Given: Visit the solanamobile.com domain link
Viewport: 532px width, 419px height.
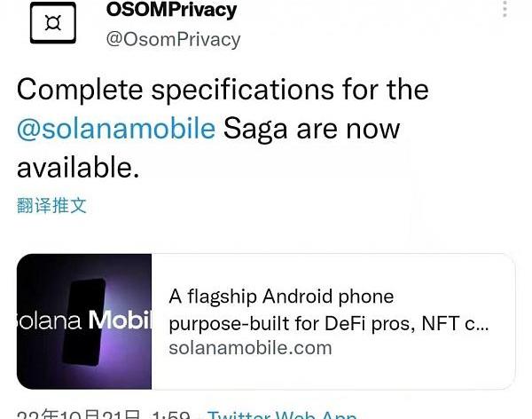Looking at the screenshot, I should (250, 347).
